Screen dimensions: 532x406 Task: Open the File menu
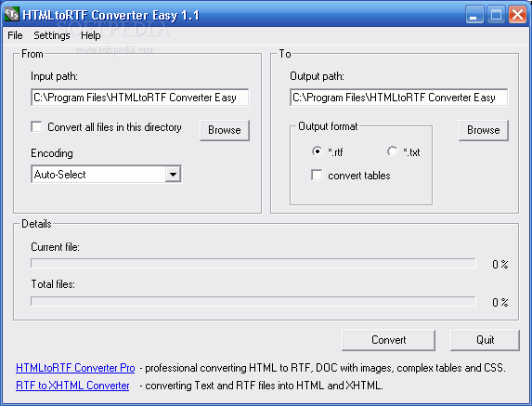tap(15, 35)
